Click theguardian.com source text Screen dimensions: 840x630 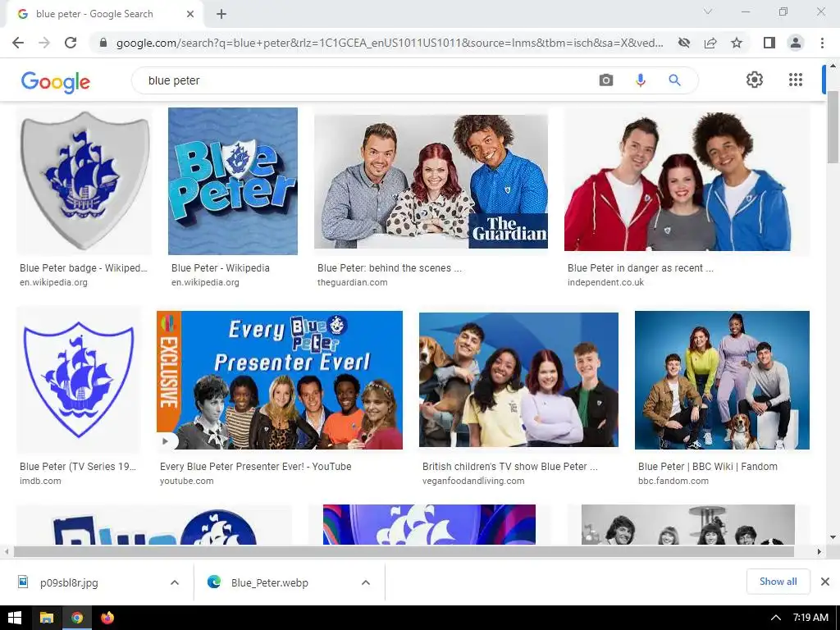352,282
